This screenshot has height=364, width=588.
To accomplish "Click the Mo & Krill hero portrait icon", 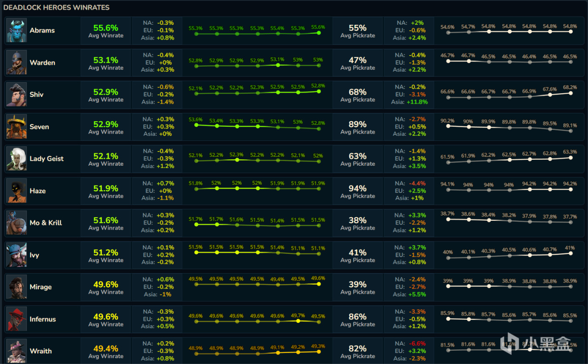I will point(17,223).
